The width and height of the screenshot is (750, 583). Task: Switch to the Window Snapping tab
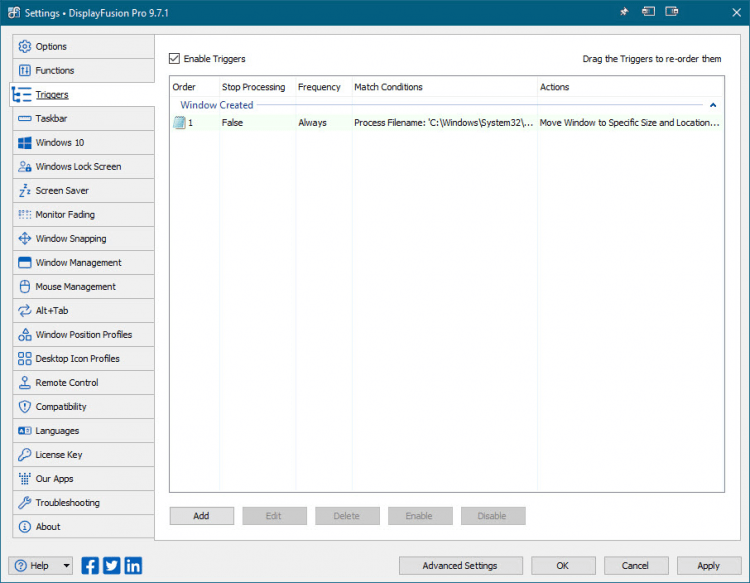click(x=70, y=239)
